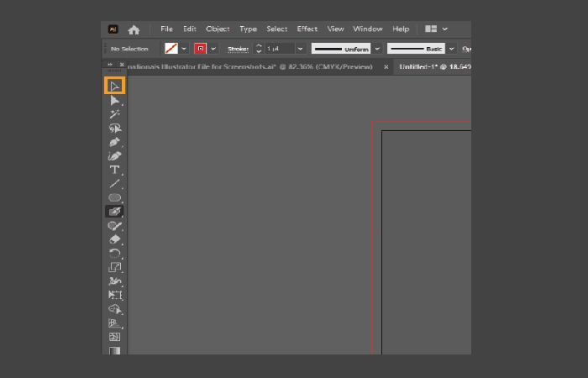
Task: Select the Lasso tool
Action: 115,129
